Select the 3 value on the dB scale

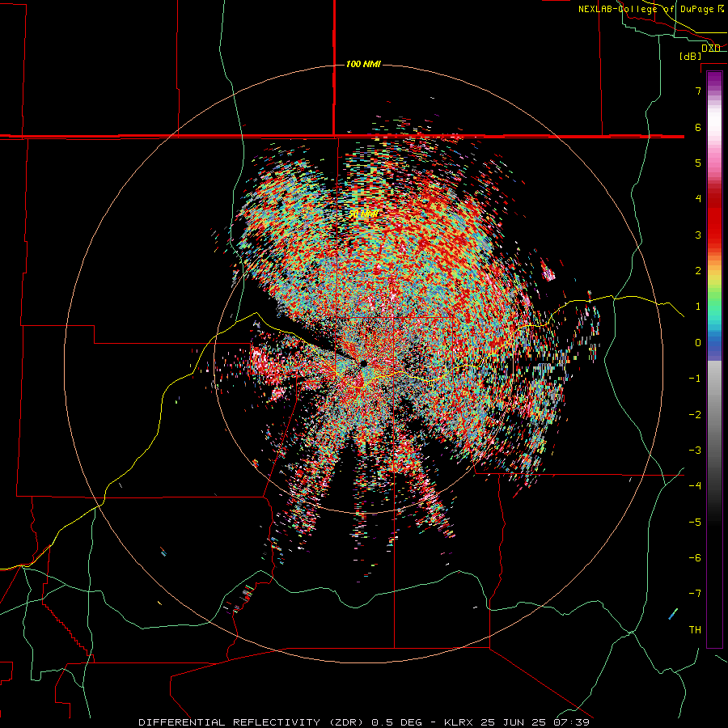698,235
